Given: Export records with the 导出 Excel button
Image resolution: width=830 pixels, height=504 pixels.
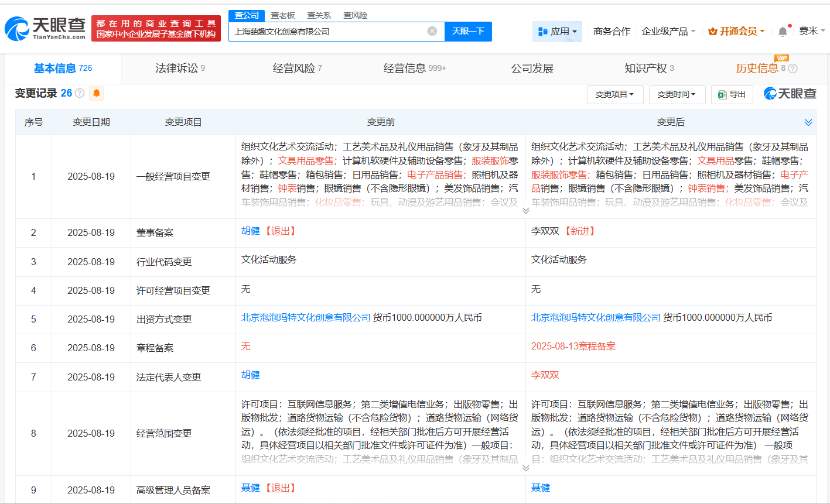Looking at the screenshot, I should pos(732,94).
